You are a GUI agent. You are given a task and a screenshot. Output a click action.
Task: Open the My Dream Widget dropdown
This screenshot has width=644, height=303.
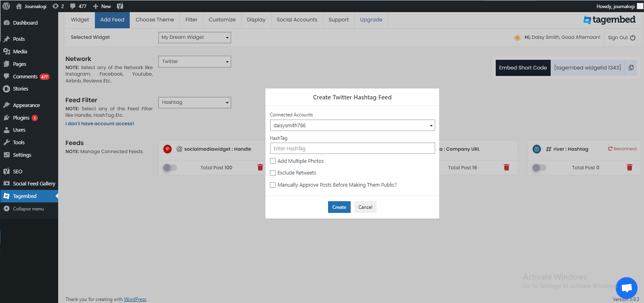(x=195, y=37)
